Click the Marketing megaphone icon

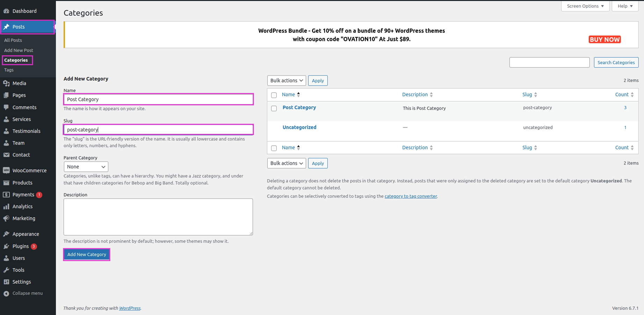pos(6,219)
